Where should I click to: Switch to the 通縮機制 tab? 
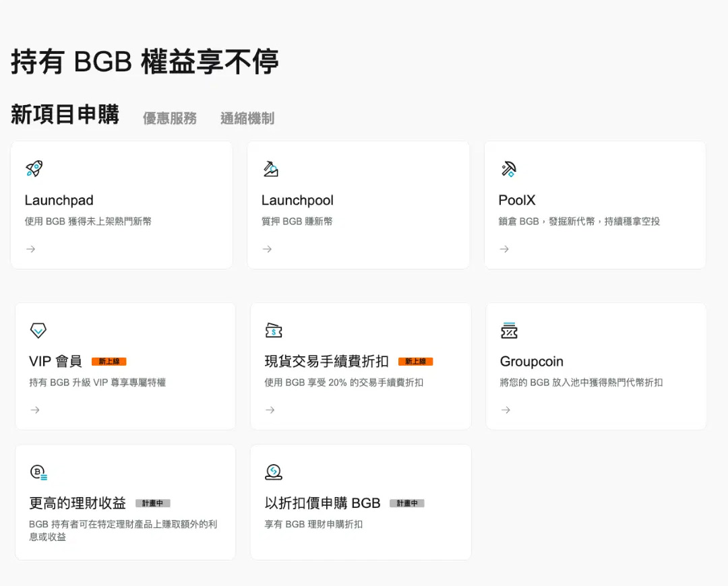[247, 119]
